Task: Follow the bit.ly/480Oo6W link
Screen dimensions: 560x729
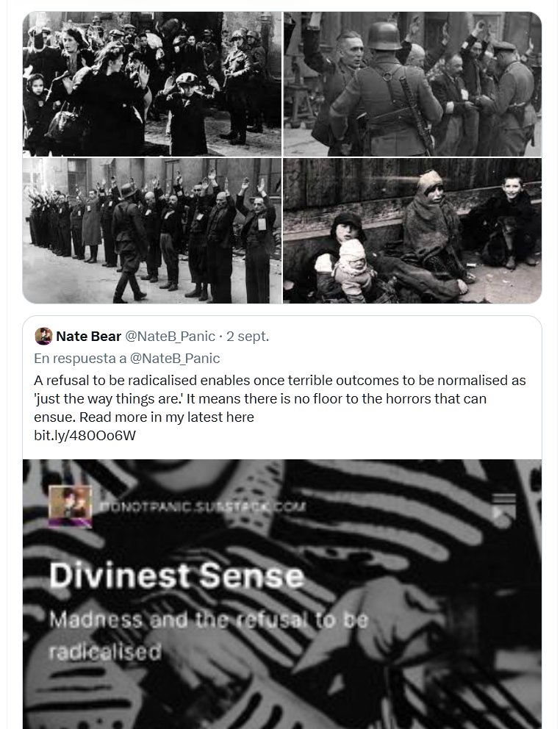Action: [85, 436]
